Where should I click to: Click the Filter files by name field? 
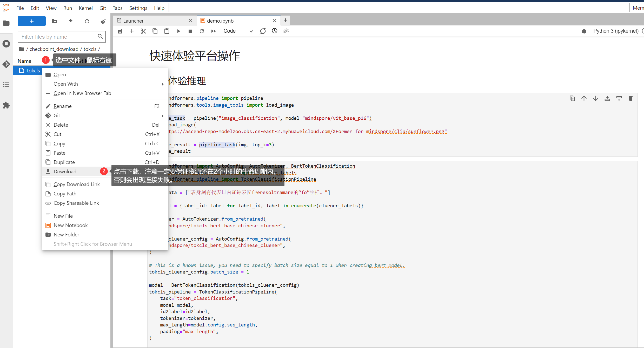point(58,37)
